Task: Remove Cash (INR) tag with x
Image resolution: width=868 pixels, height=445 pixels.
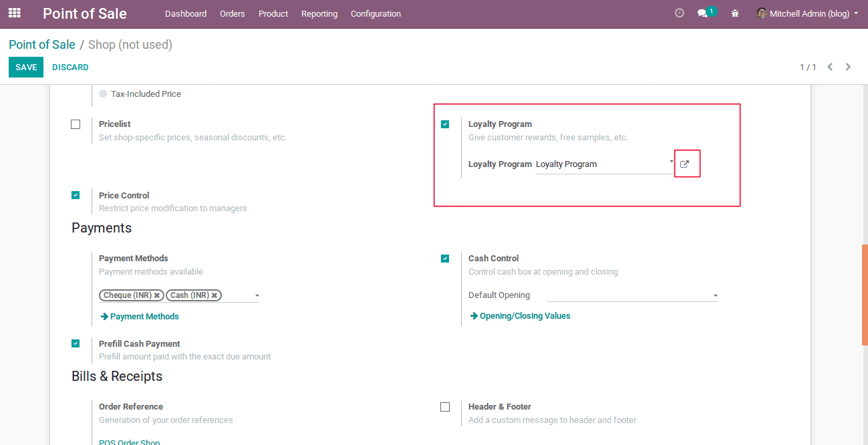Action: [214, 295]
